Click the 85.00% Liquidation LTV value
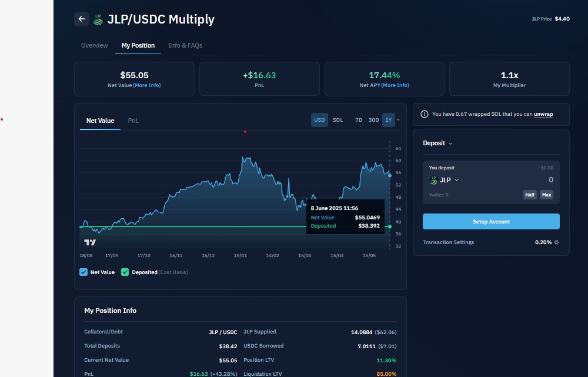This screenshot has width=588, height=377. (386, 374)
